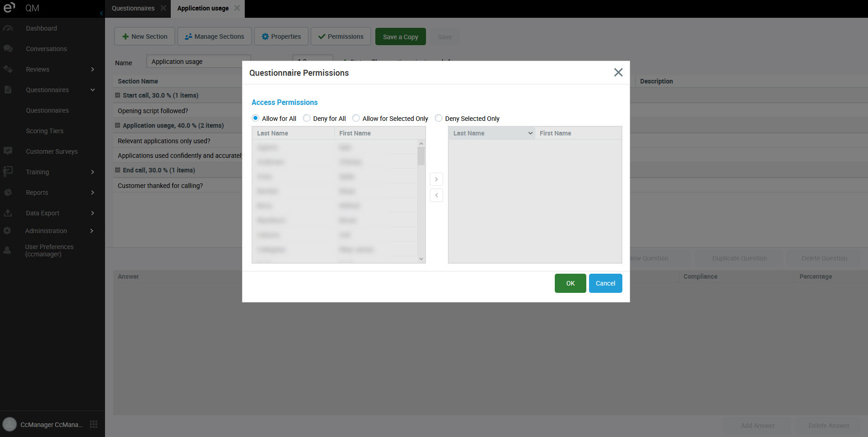Open Scoring Tiers in sidebar menu
Image resolution: width=868 pixels, height=437 pixels.
(x=45, y=131)
